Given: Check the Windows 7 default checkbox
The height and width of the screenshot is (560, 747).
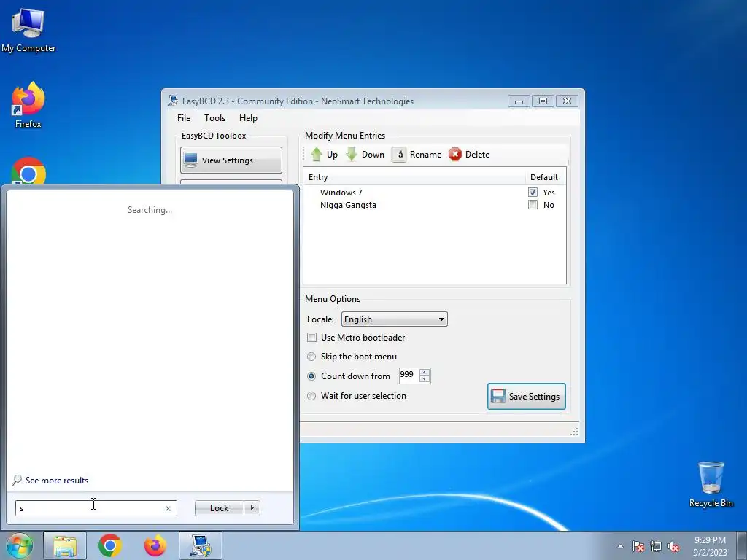Looking at the screenshot, I should pyautogui.click(x=533, y=192).
